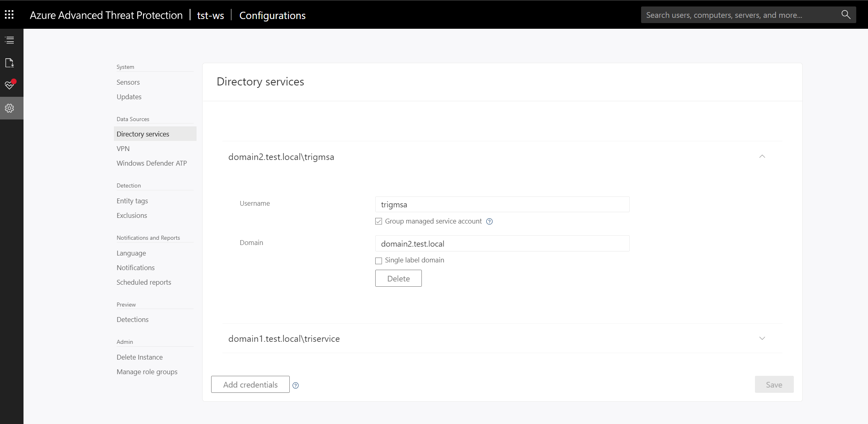The width and height of the screenshot is (868, 424).
Task: Select the Configurations gear icon
Action: 10,108
